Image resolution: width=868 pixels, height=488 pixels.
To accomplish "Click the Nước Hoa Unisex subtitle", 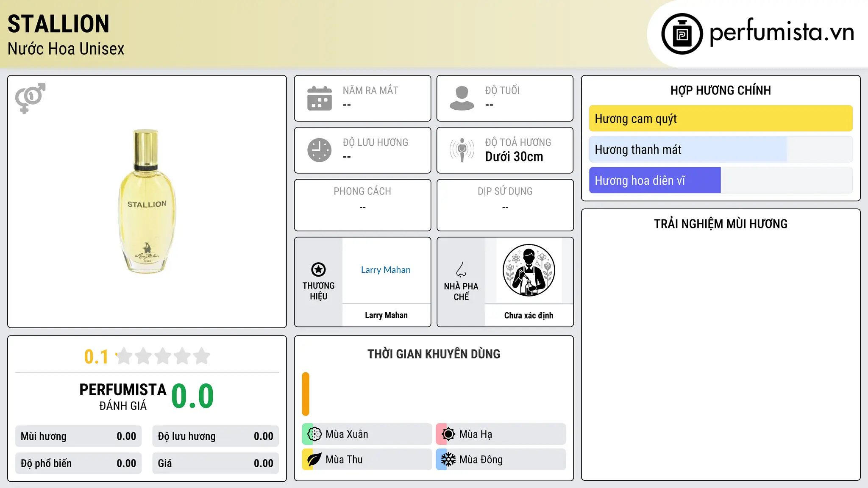I will click(x=66, y=49).
